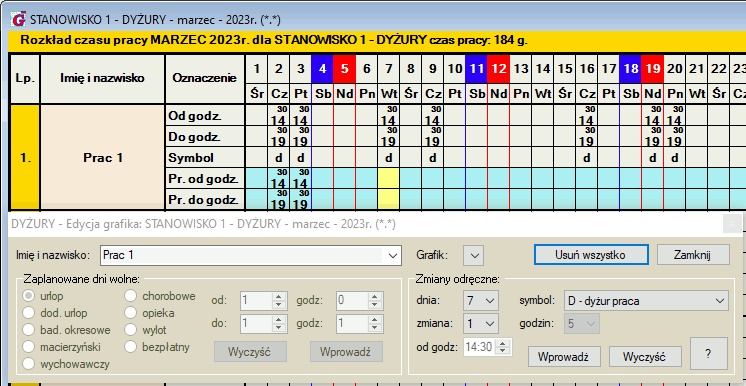Click the Usuń wszystko button
The image size is (746, 386).
(590, 255)
